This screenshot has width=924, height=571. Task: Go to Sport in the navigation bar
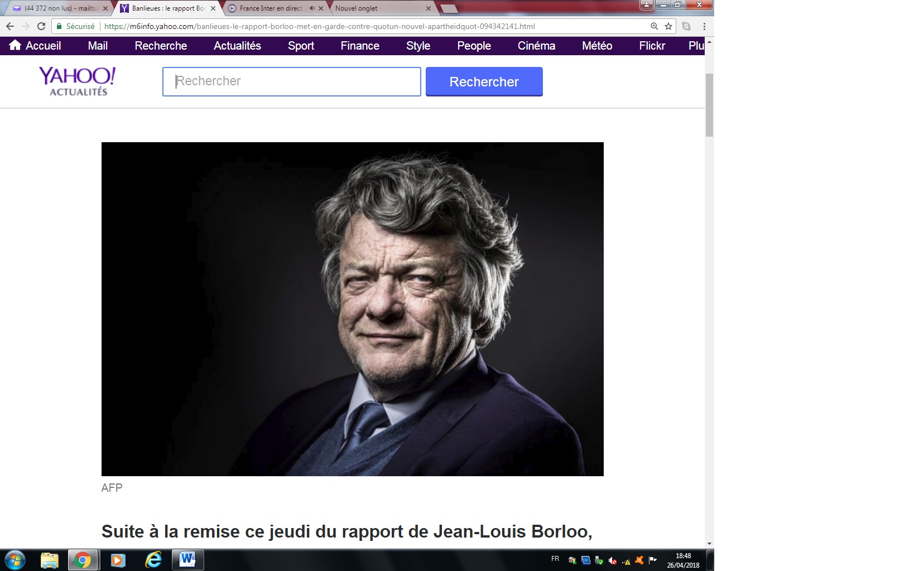(301, 46)
